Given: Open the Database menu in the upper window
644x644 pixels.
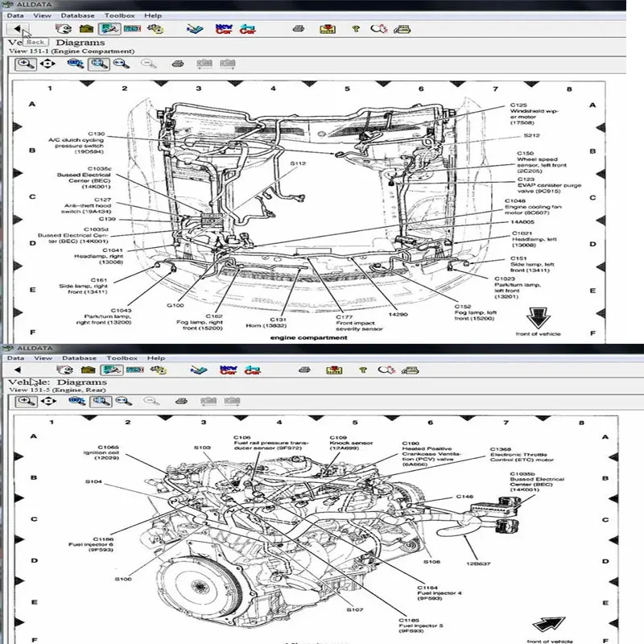Looking at the screenshot, I should coord(77,15).
